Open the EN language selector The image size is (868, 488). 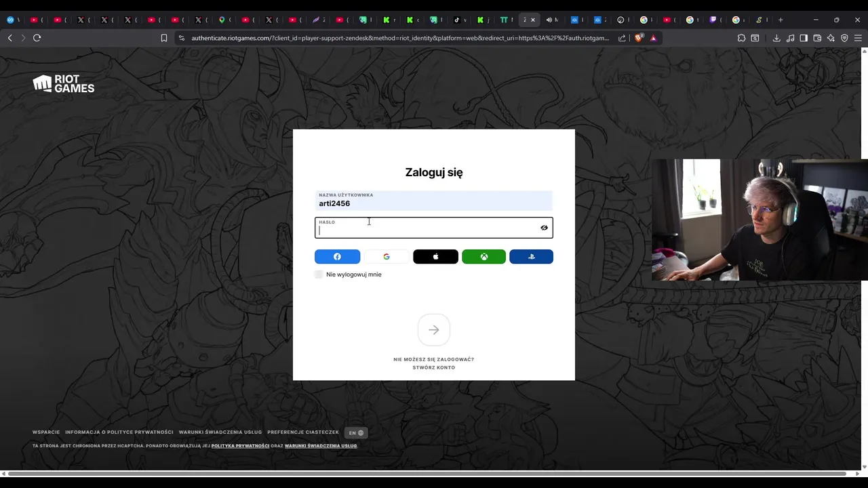point(356,432)
